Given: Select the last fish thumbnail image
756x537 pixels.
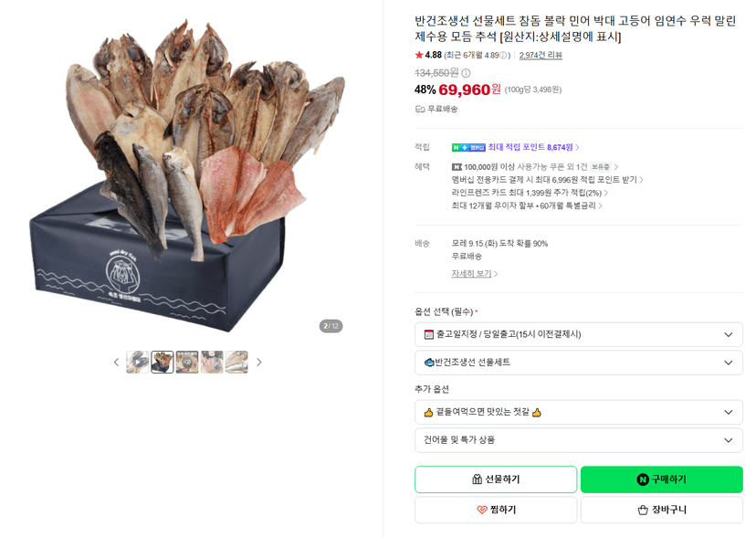Looking at the screenshot, I should [x=236, y=362].
